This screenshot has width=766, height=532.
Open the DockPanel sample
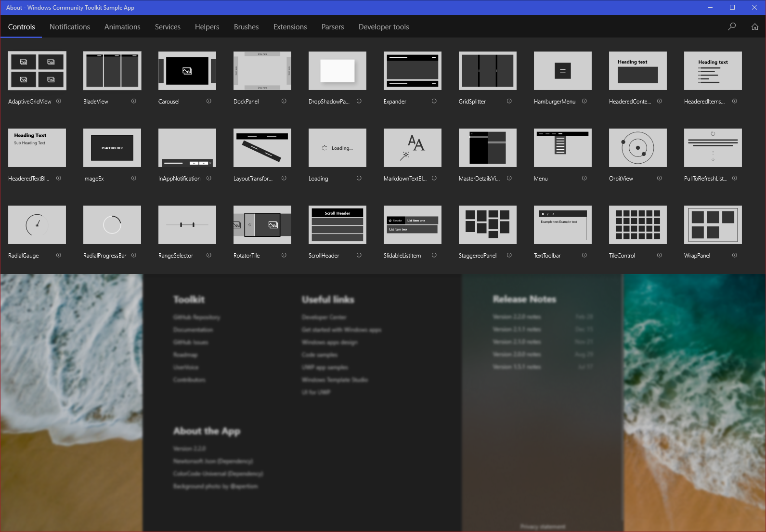coord(262,71)
